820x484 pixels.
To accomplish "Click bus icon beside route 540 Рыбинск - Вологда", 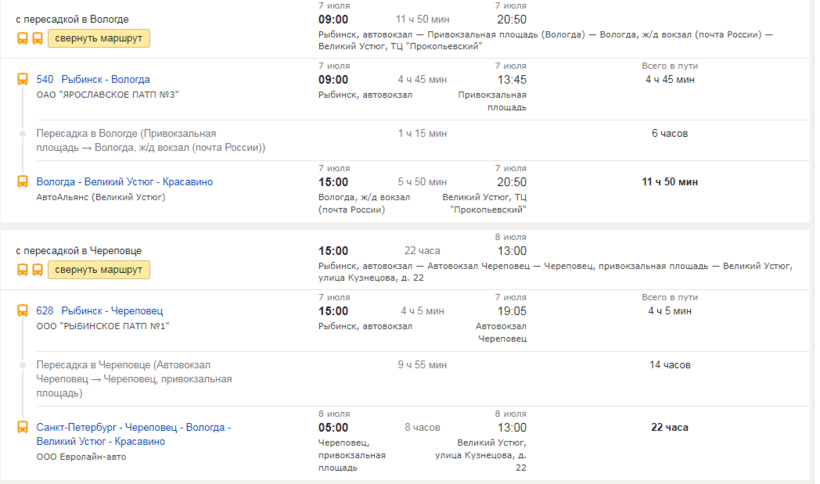I will pyautogui.click(x=22, y=79).
